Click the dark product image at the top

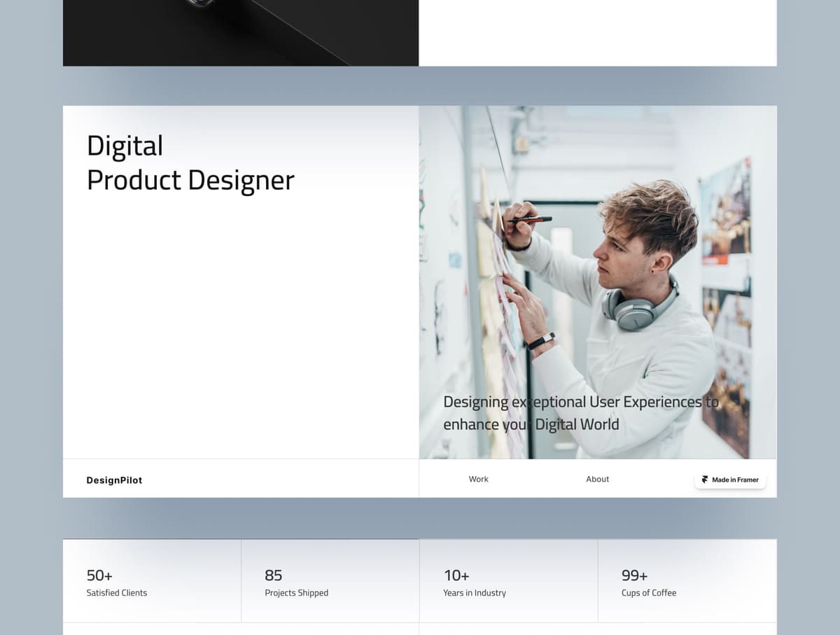click(x=241, y=33)
